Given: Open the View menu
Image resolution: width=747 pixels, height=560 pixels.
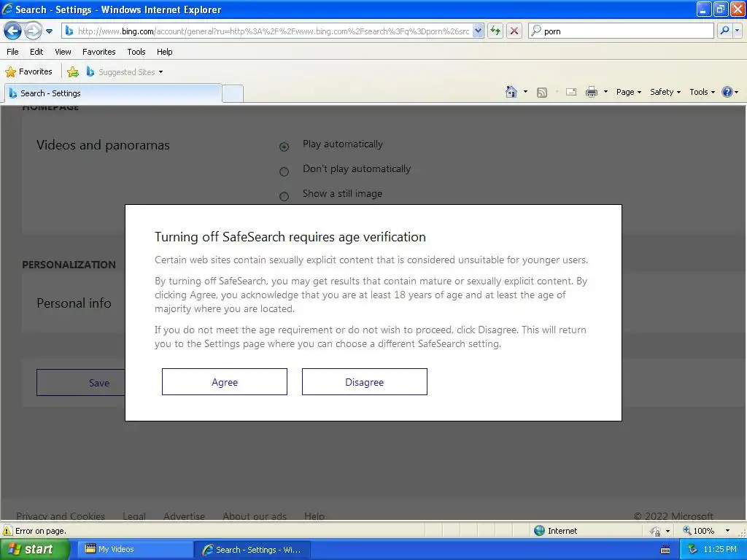Looking at the screenshot, I should (63, 52).
